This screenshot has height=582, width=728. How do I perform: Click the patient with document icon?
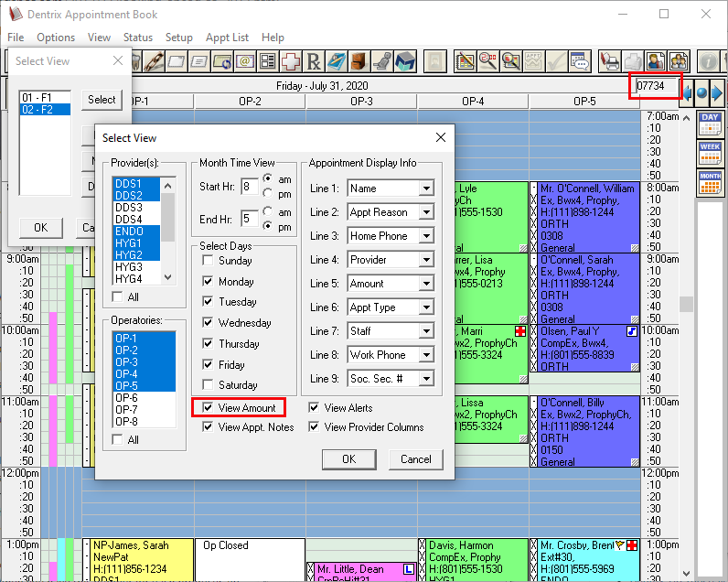coord(656,61)
